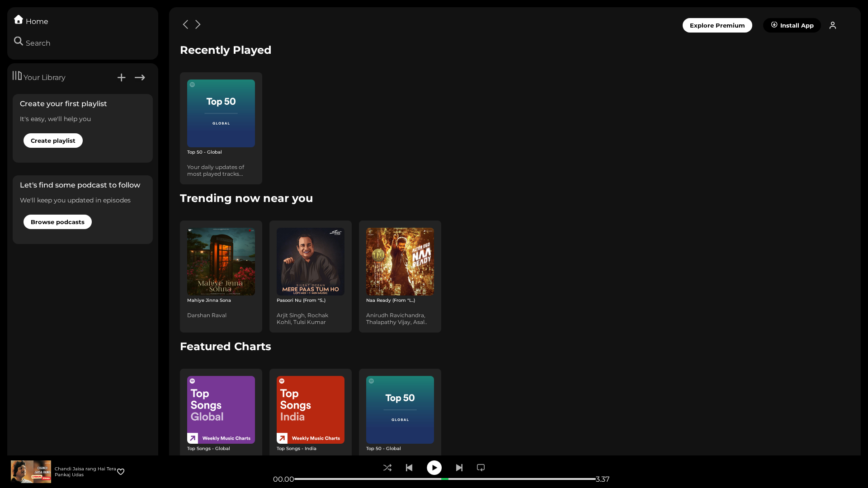This screenshot has width=868, height=488.
Task: Navigate back with left chevron
Action: pyautogui.click(x=185, y=24)
